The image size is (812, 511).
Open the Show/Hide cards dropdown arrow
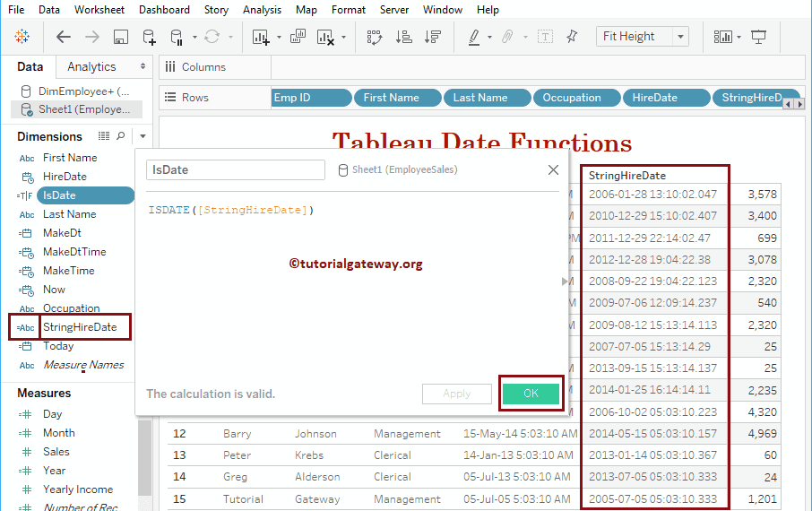[x=739, y=38]
